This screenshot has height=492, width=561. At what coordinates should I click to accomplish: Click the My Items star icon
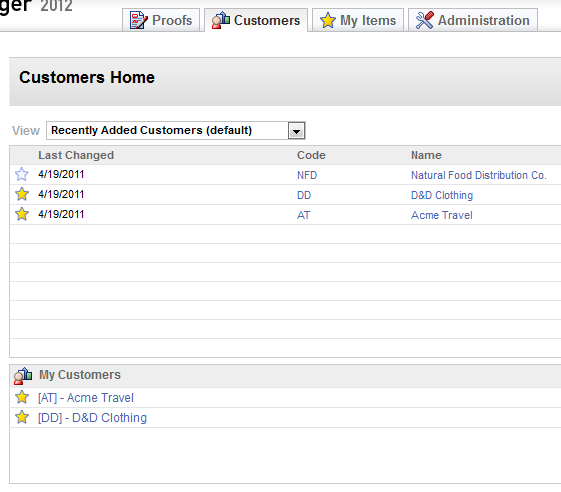click(x=328, y=20)
